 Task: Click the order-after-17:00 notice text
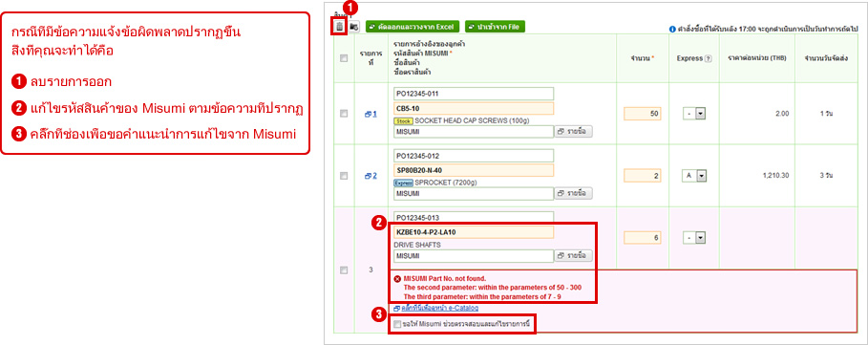tap(767, 29)
